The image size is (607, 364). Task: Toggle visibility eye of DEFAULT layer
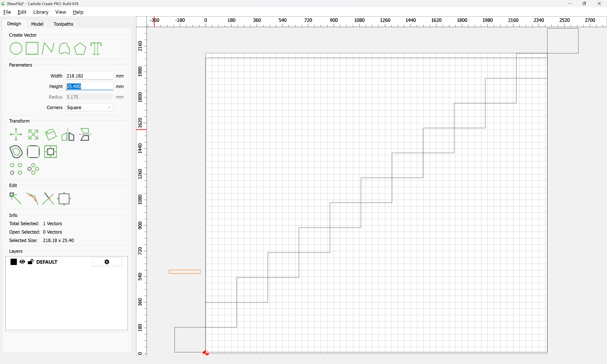pyautogui.click(x=22, y=262)
